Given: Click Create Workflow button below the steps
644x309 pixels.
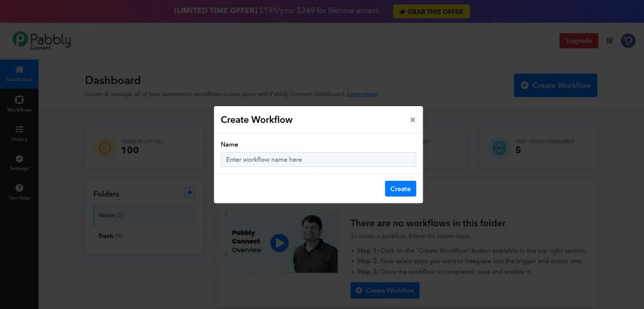Looking at the screenshot, I should [385, 290].
